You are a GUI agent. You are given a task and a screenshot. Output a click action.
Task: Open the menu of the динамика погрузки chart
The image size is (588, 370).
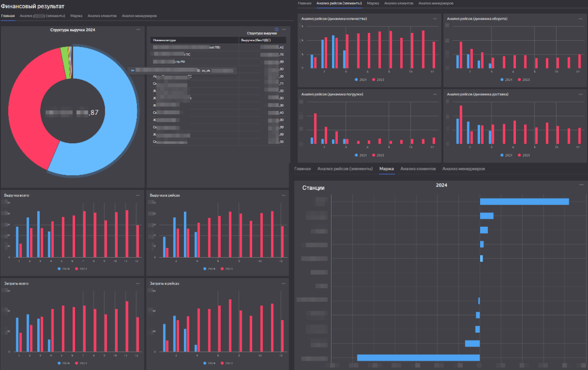(435, 94)
